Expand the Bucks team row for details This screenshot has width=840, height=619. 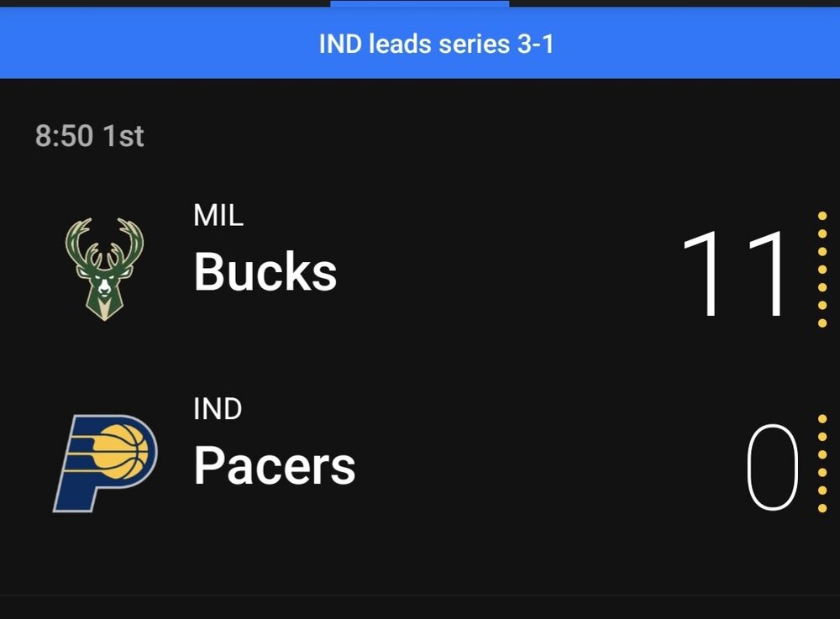pos(420,270)
